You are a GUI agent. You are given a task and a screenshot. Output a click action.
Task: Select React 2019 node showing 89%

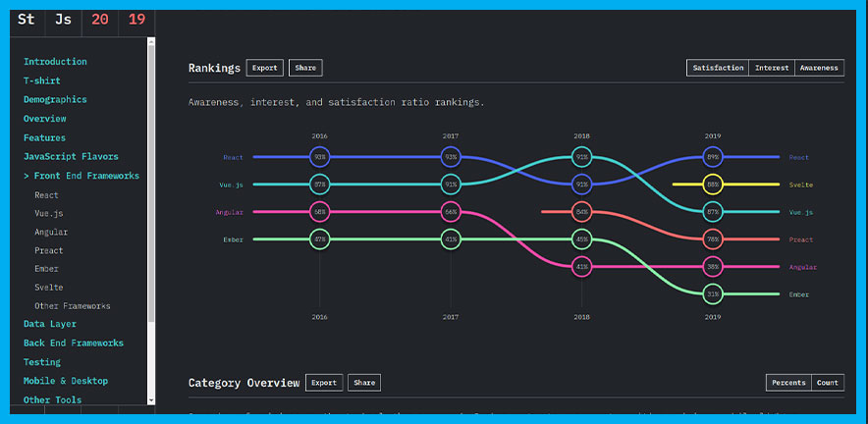[x=713, y=157]
